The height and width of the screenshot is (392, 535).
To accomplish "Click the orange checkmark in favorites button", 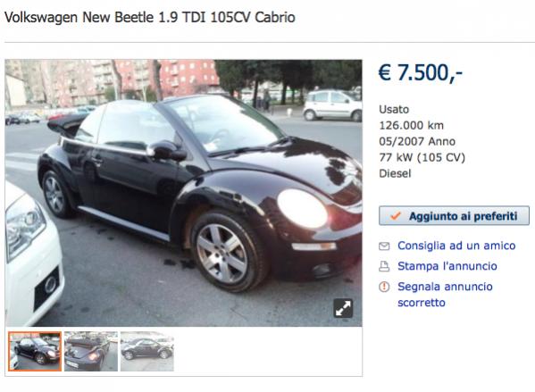I will 395,215.
